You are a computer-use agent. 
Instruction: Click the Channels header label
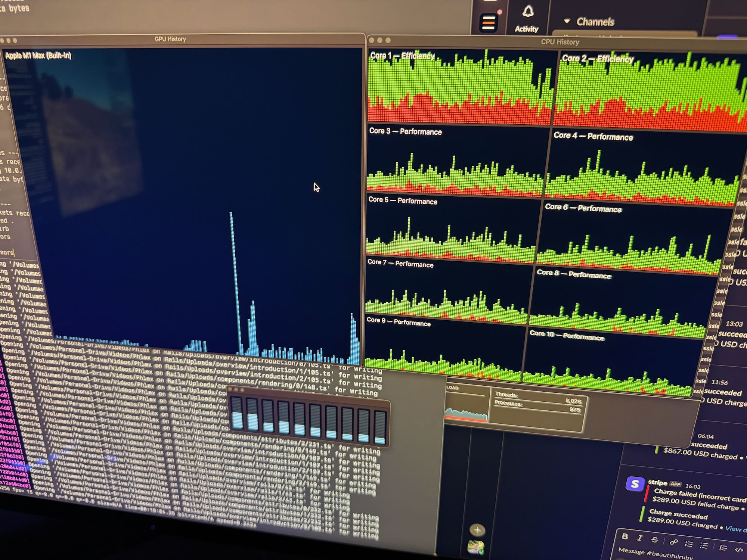(x=595, y=22)
